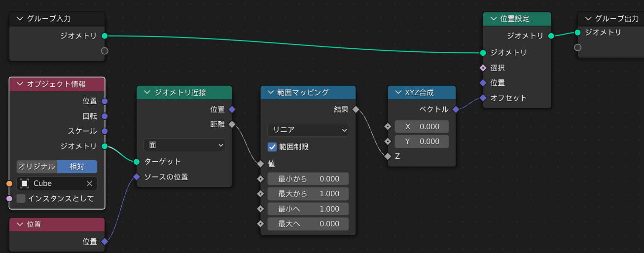The width and height of the screenshot is (644, 253).
Task: Click the Y input socket of XYZ合成
Action: 388,142
